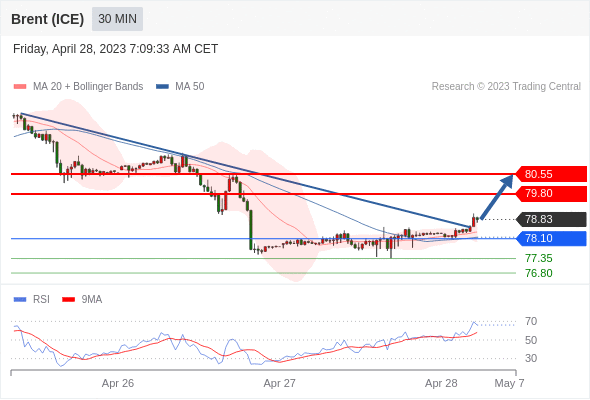Click the '9MA' legend label
Viewport: 590px width, 400px height.
[x=92, y=300]
